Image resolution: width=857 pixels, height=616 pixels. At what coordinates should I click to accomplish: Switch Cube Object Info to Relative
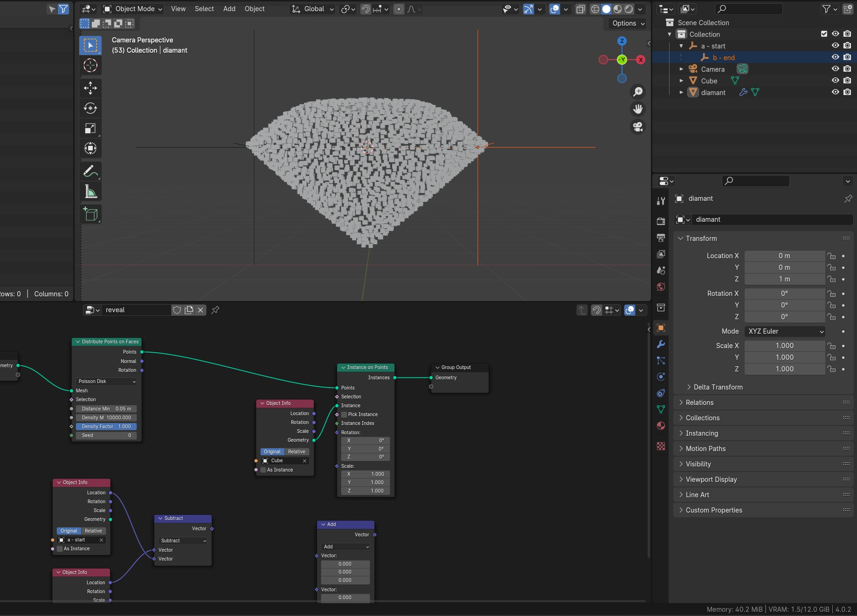[297, 452]
